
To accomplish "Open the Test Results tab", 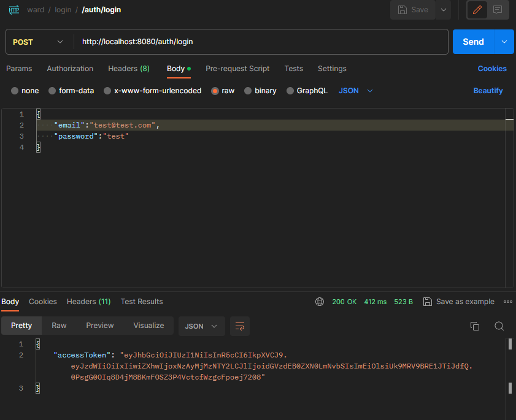I will pos(142,302).
